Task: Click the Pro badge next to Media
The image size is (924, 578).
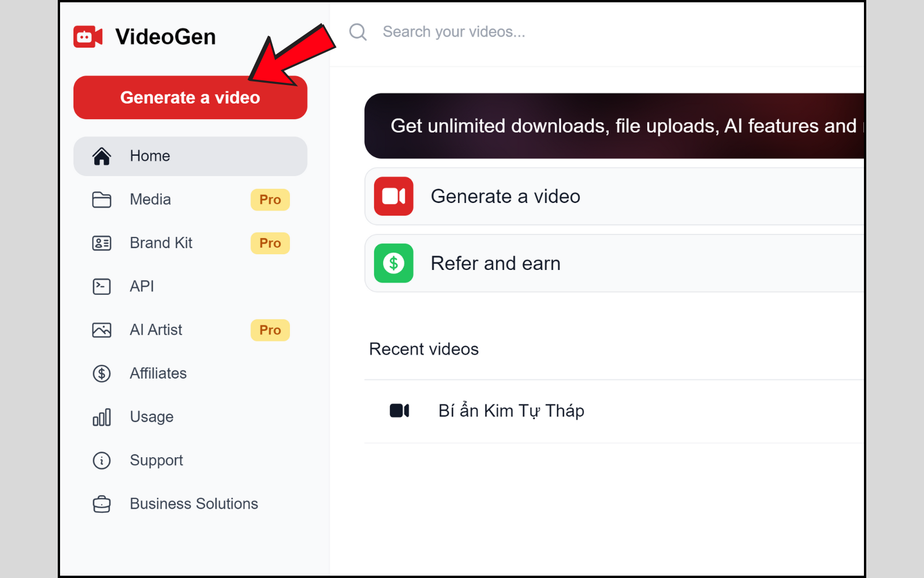Action: tap(270, 199)
